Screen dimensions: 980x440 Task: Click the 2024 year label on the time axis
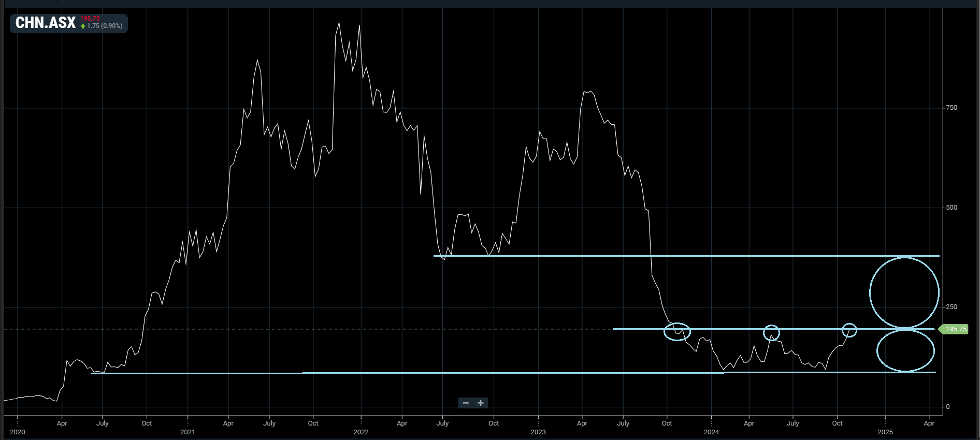tap(711, 432)
